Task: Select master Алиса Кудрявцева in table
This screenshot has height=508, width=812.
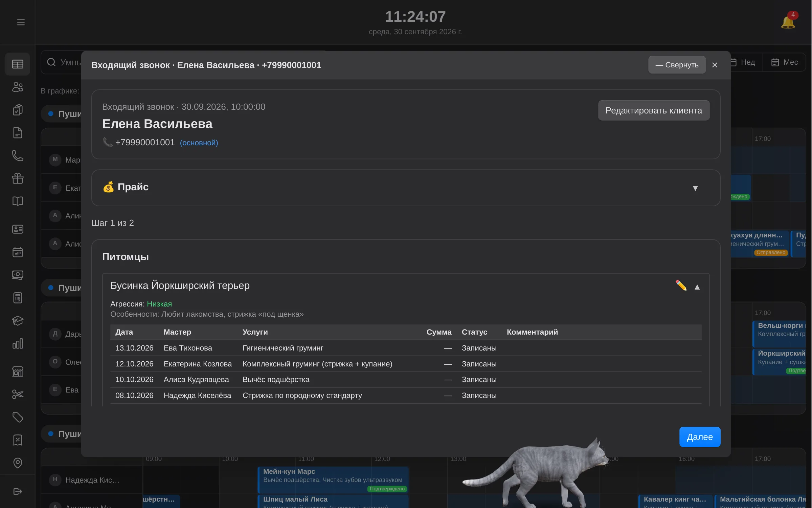Action: click(x=196, y=380)
